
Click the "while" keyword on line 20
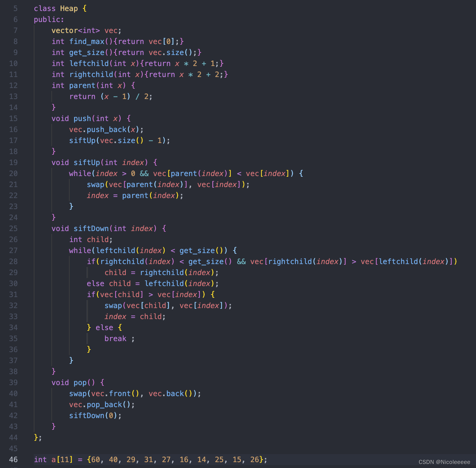click(x=80, y=173)
